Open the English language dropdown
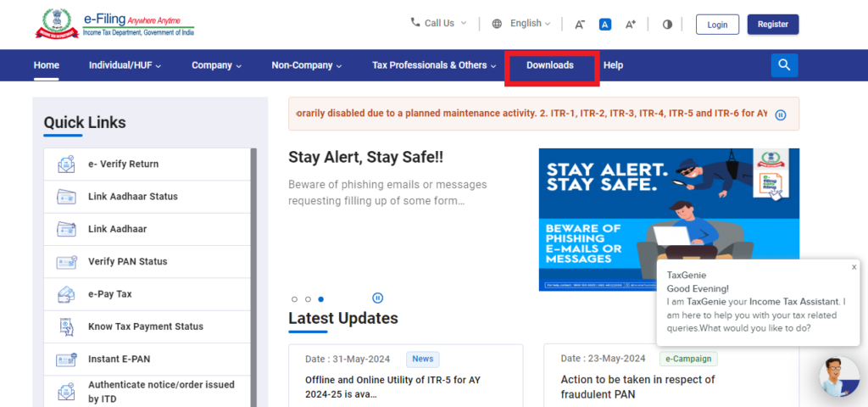The image size is (868, 407). coord(531,23)
